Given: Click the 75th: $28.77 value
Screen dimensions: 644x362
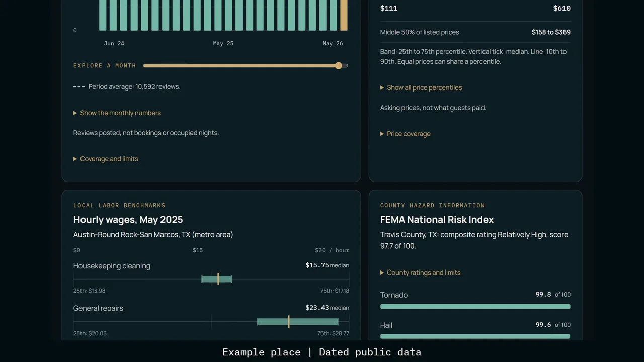Looking at the screenshot, I should point(333,333).
